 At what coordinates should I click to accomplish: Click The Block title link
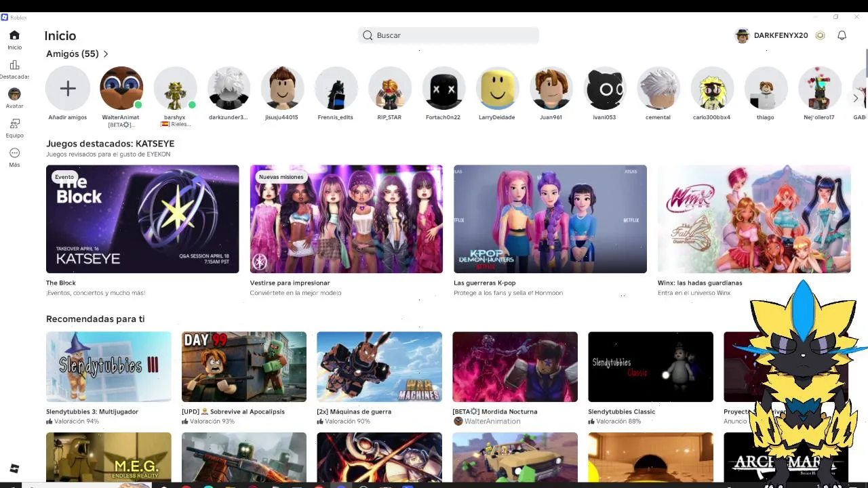[61, 283]
